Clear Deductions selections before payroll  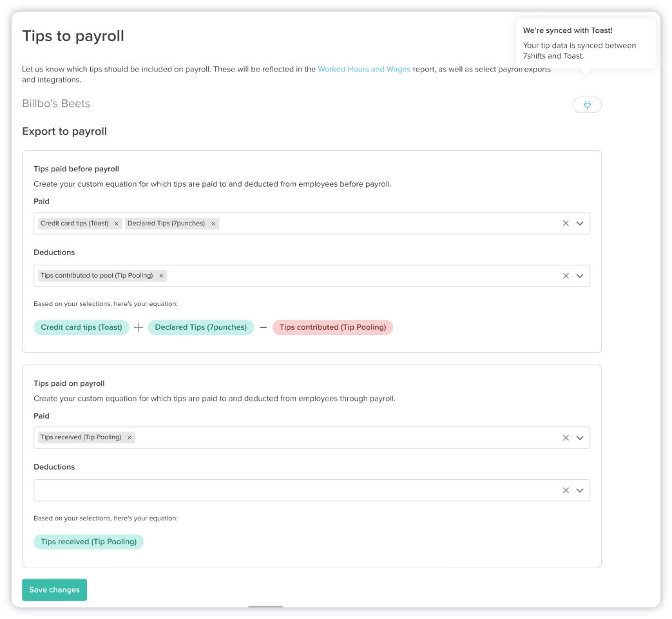tap(566, 276)
